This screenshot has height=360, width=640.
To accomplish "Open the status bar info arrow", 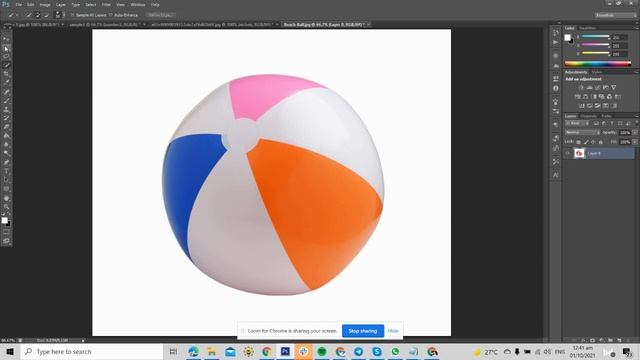I will (83, 340).
